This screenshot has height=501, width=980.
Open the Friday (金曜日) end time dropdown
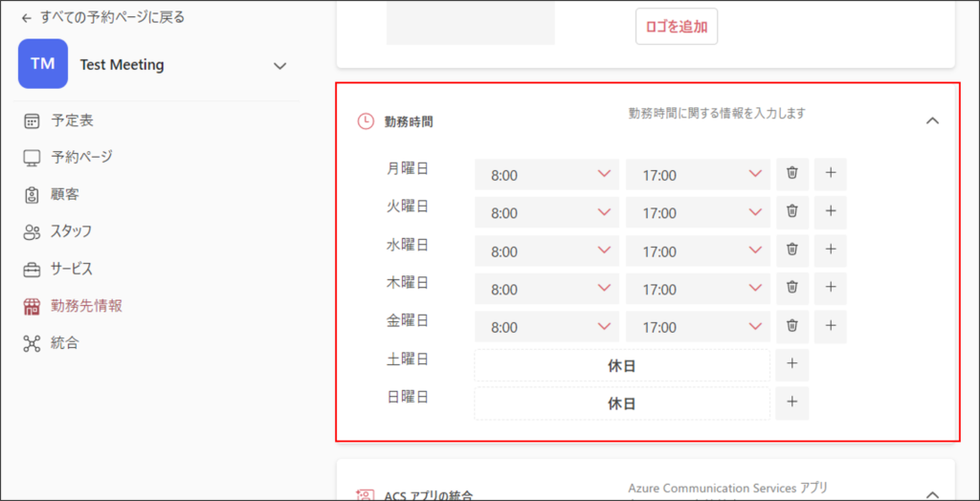pyautogui.click(x=698, y=327)
